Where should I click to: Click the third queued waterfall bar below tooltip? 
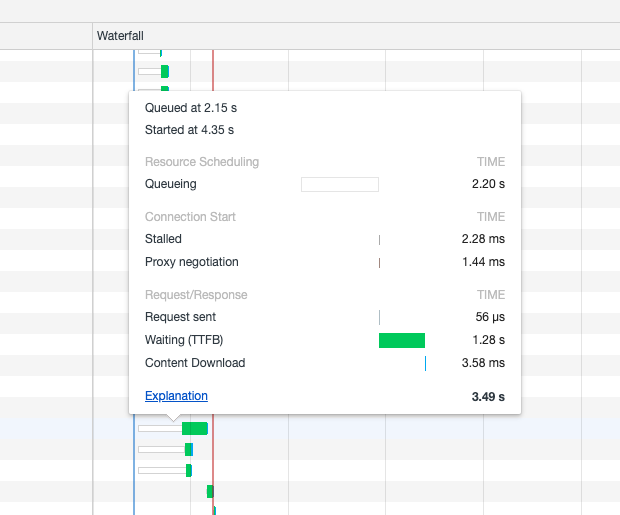tap(188, 470)
